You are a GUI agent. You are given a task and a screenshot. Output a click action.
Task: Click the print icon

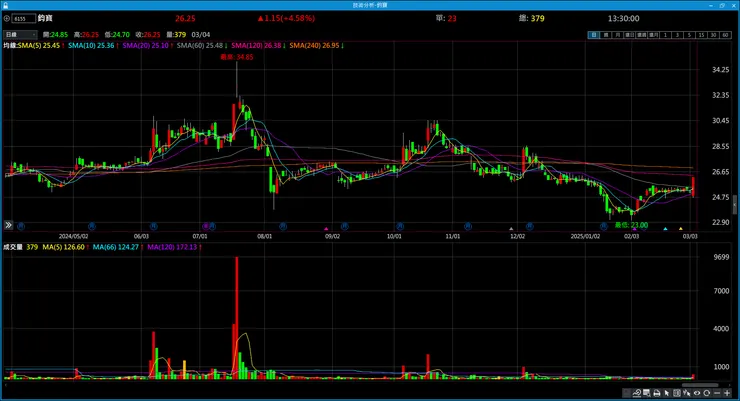(x=656, y=393)
